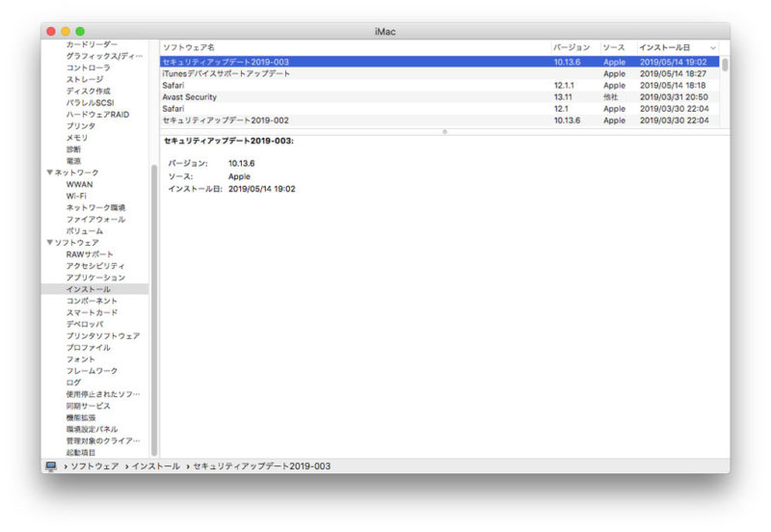This screenshot has height=532, width=771.
Task: Select the Avast Security row
Action: coord(439,97)
